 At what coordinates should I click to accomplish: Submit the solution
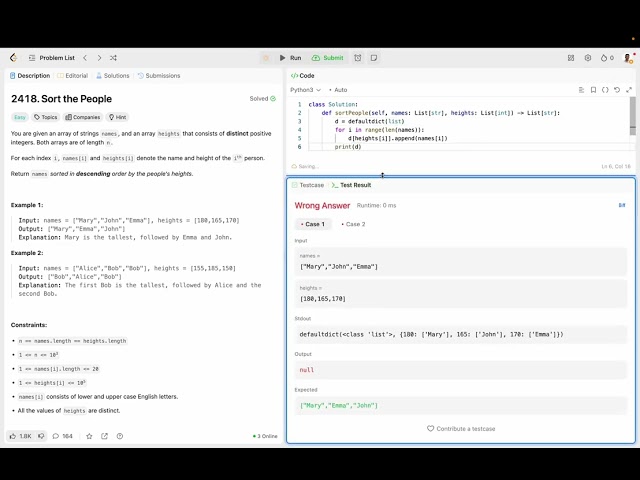328,58
